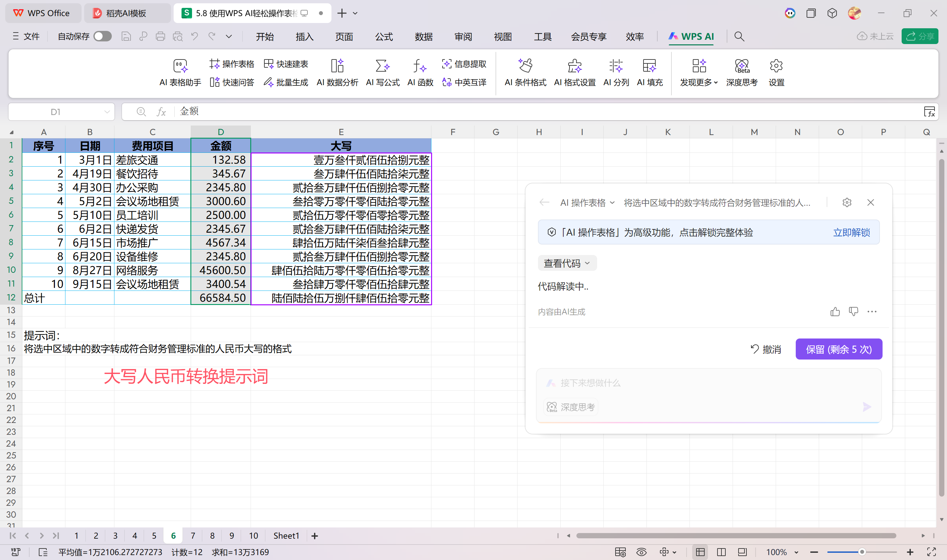Click the zoom in plus button
Image resolution: width=947 pixels, height=560 pixels.
910,552
